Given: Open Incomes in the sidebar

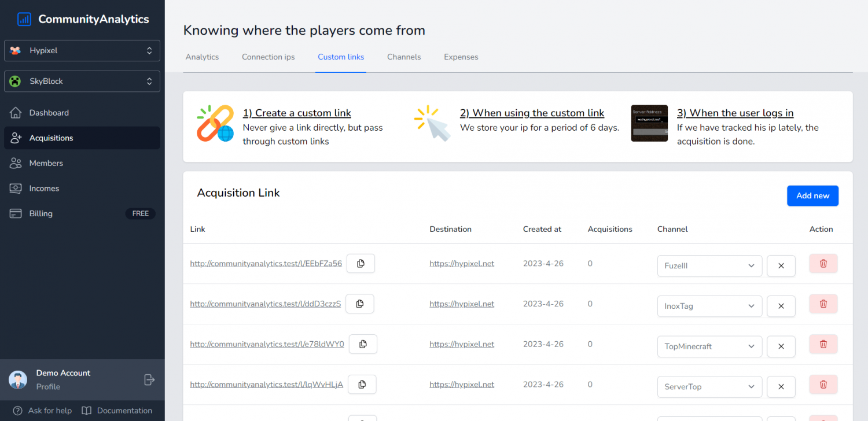Looking at the screenshot, I should coord(82,189).
